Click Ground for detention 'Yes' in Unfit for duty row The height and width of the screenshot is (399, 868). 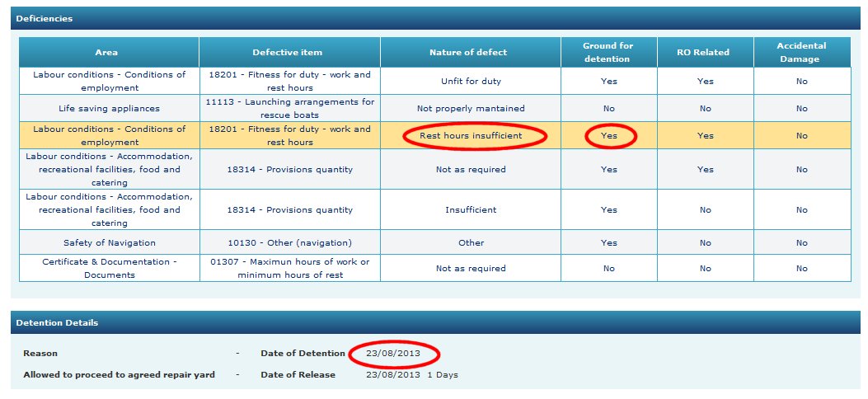[609, 82]
